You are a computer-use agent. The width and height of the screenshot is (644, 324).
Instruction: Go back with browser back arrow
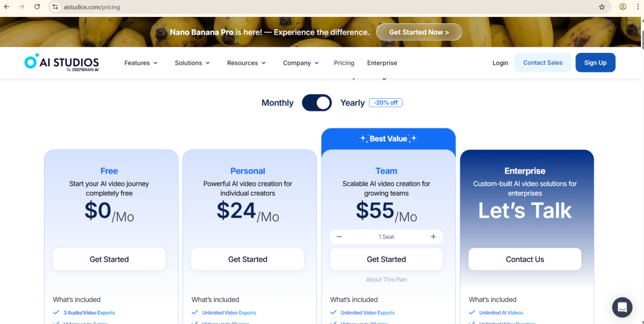[x=7, y=7]
